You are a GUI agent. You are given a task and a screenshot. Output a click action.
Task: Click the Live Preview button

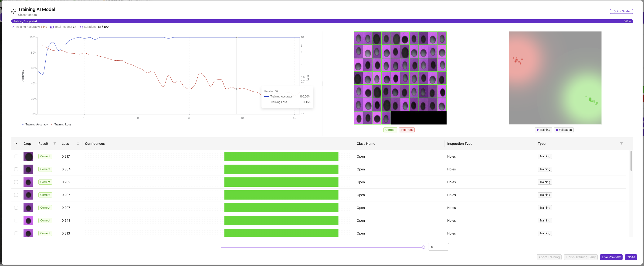tap(611, 257)
